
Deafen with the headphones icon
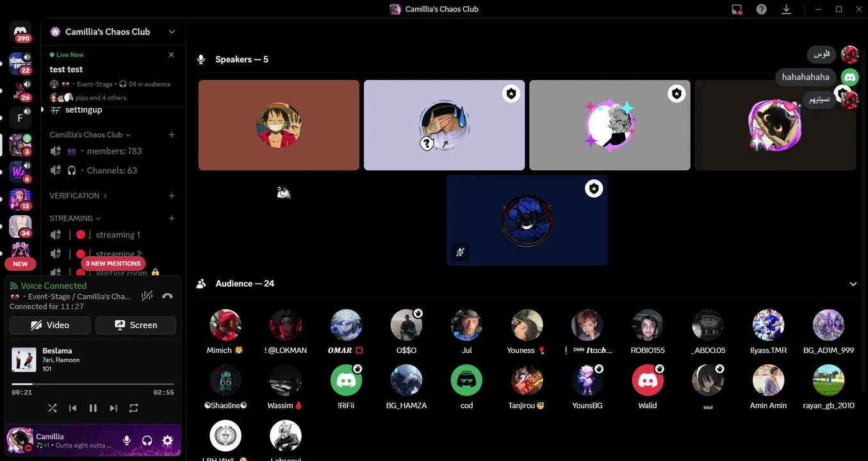tap(147, 441)
